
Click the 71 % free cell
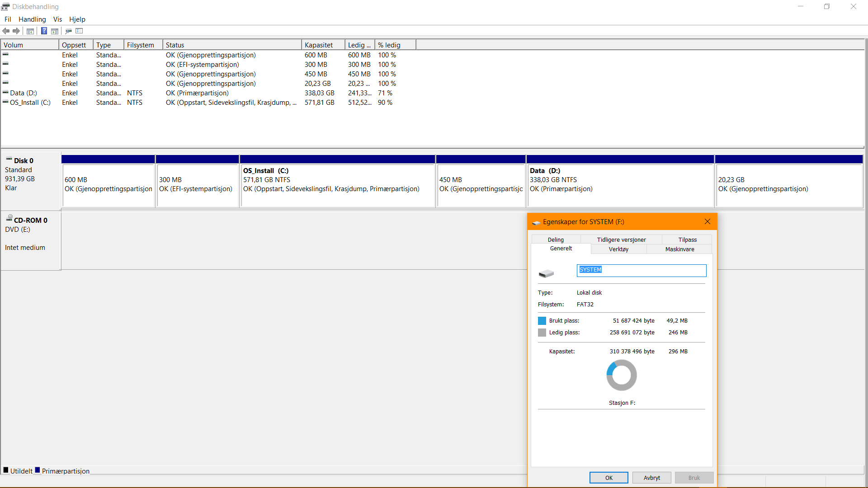coord(385,93)
